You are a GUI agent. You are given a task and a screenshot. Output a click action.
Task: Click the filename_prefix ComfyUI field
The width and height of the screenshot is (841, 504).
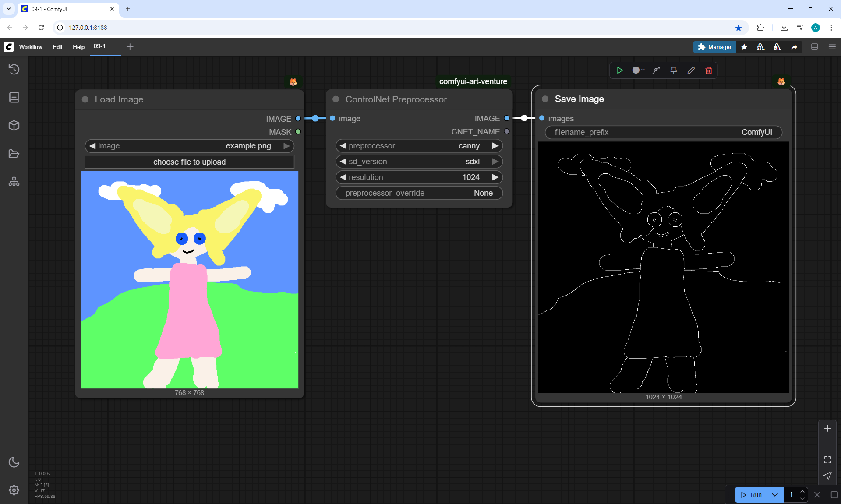tap(663, 132)
